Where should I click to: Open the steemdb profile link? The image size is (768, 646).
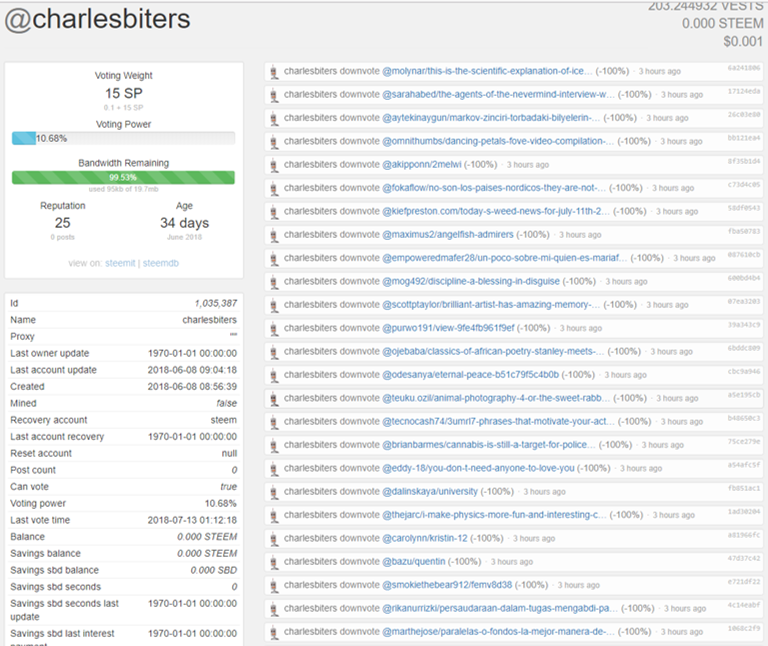[161, 263]
